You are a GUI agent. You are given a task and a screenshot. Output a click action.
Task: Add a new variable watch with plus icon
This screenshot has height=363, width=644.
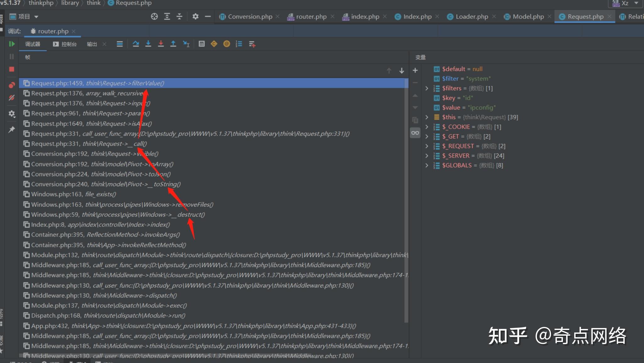[x=415, y=70]
